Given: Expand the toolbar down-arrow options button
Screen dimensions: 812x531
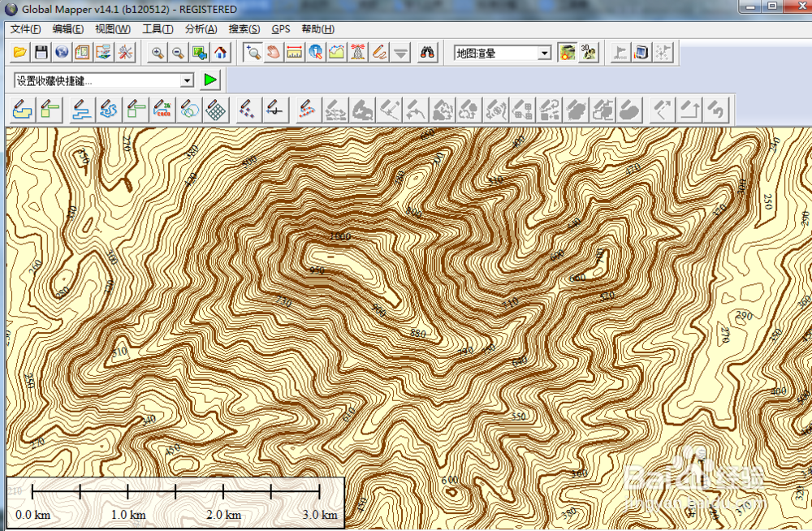Looking at the screenshot, I should [x=400, y=53].
